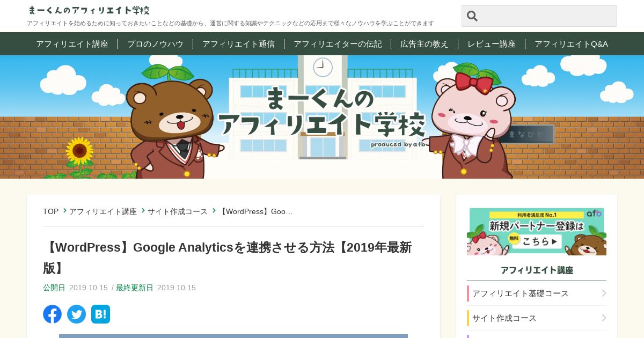Viewport: 644px width, 338px height.
Task: Click the search magnifier icon
Action: (x=472, y=16)
